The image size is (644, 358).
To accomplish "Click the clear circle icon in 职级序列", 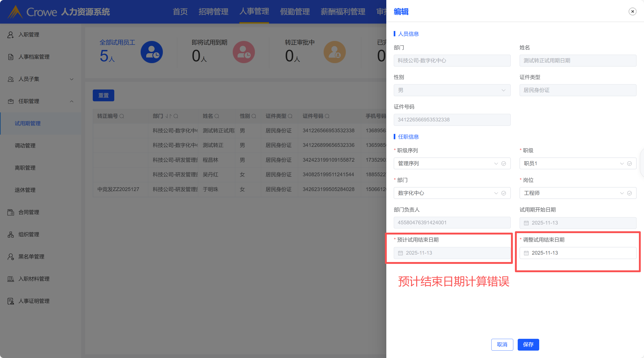I will (504, 164).
